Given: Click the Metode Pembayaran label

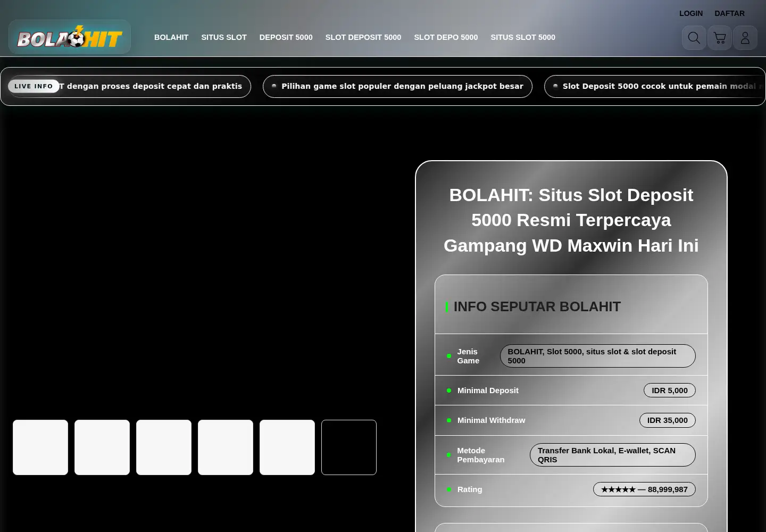Looking at the screenshot, I should click(481, 455).
